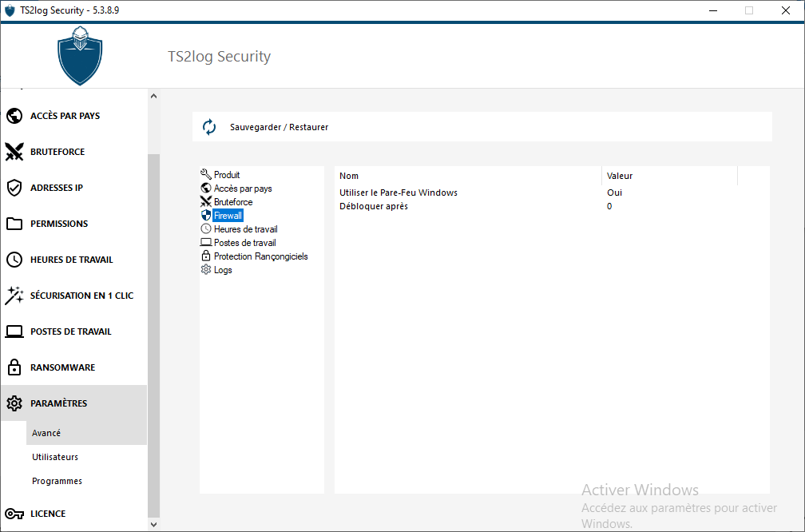This screenshot has width=805, height=532.
Task: Click the folder icon beside Permissions
Action: click(14, 224)
